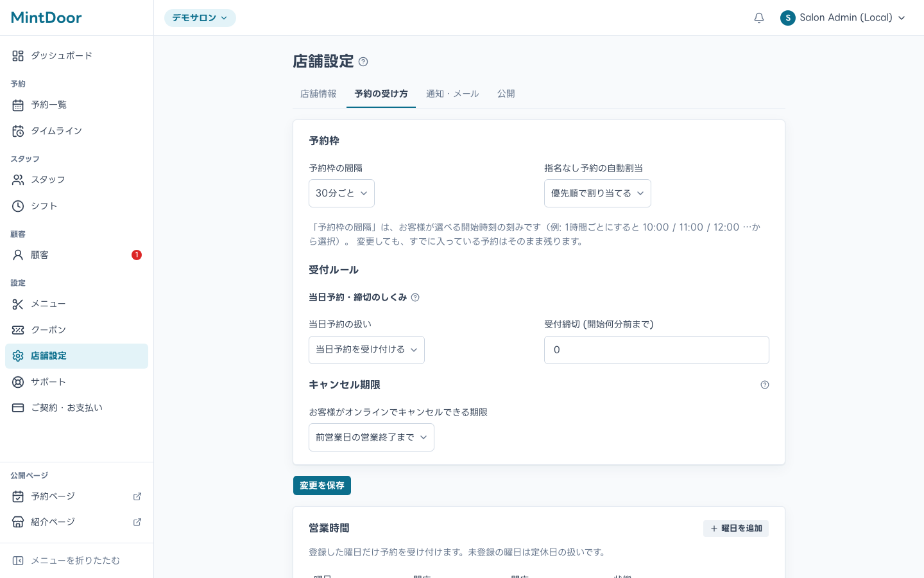Click the sidebar collapse panel icon
The image size is (924, 578).
(18, 561)
